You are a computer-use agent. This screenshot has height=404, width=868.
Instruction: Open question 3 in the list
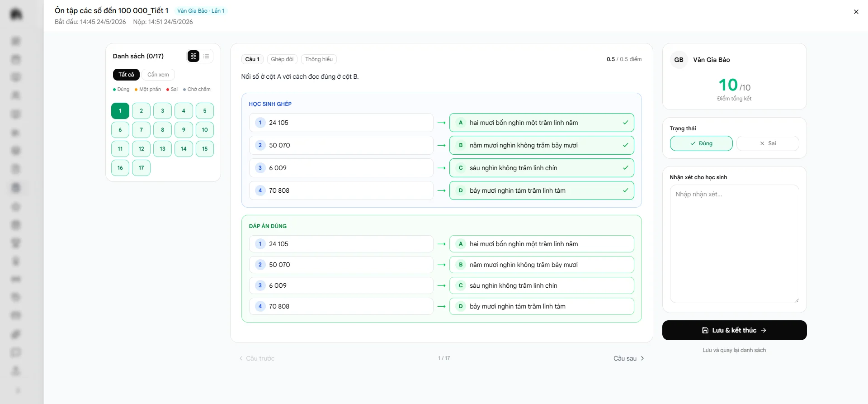[163, 111]
